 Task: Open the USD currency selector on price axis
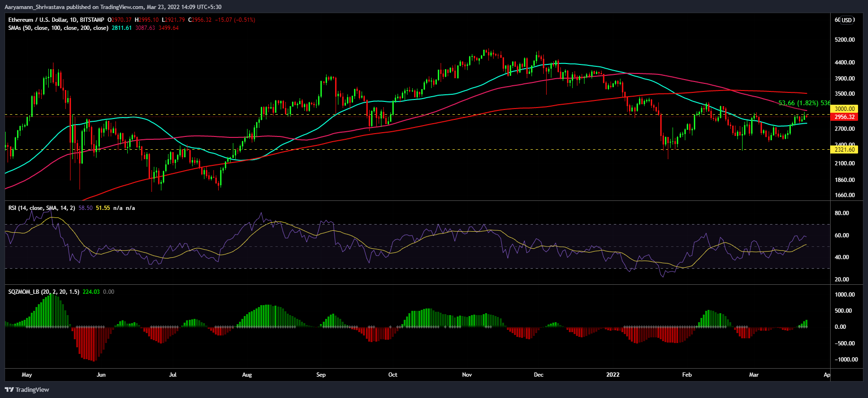(847, 20)
